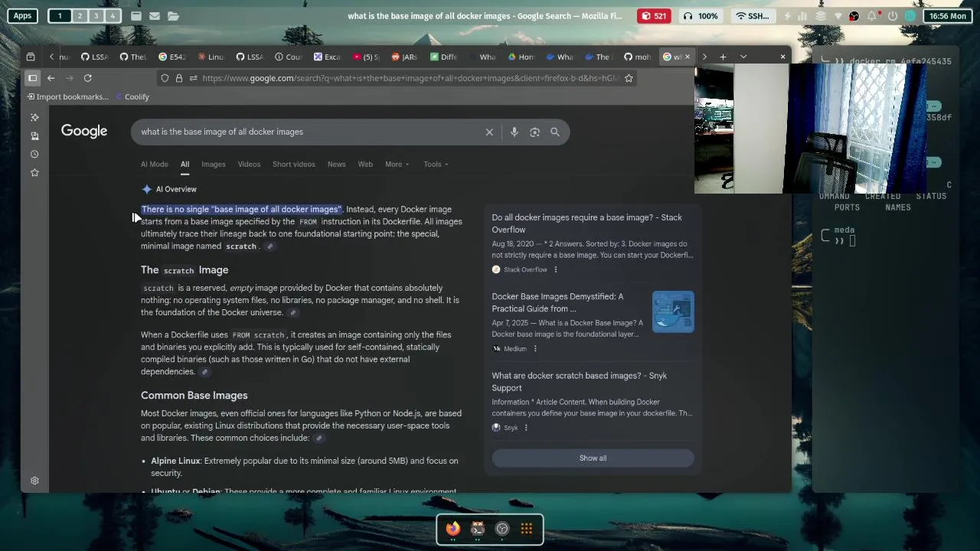980x551 pixels.
Task: Open bookmarks star icon in sidebar
Action: pyautogui.click(x=34, y=172)
